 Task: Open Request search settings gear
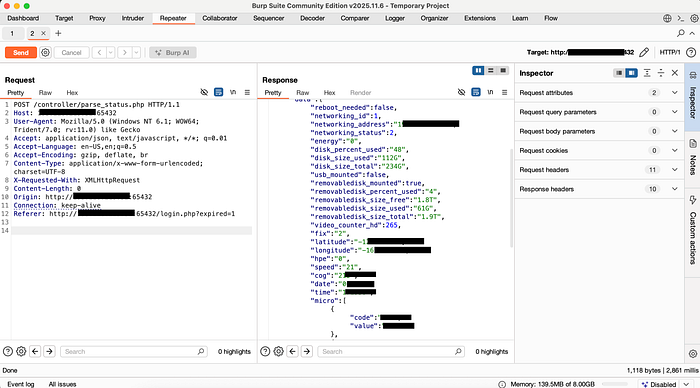pyautogui.click(x=21, y=351)
